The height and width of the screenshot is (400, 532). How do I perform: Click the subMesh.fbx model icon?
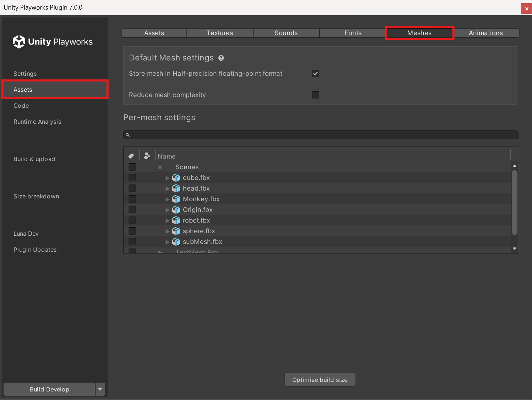click(x=176, y=242)
